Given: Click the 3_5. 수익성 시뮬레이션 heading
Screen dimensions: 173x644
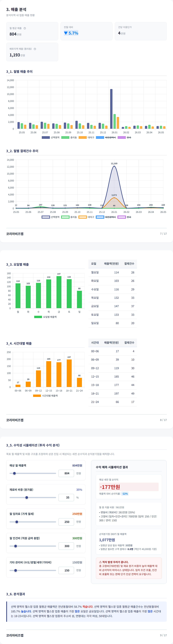Looking at the screenshot, I should tap(33, 445).
